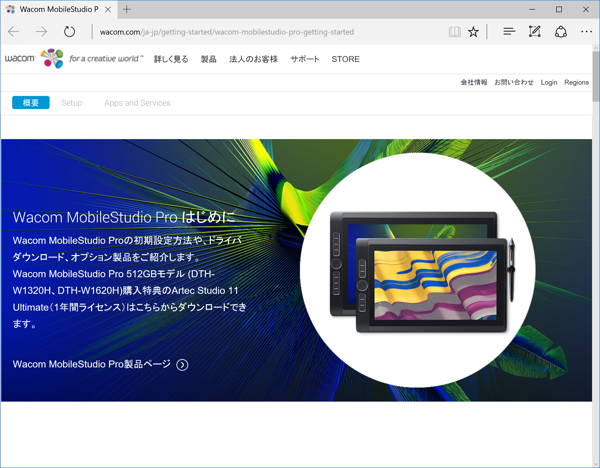The width and height of the screenshot is (600, 468).
Task: Go forward with the arrow button
Action: (41, 32)
